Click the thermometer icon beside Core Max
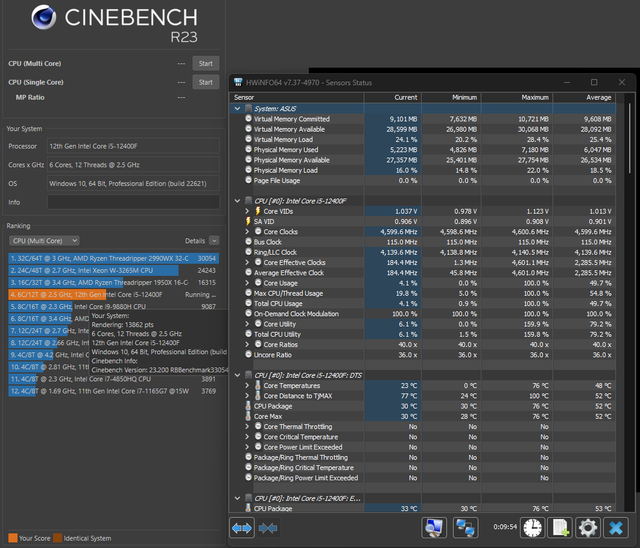The width and height of the screenshot is (640, 548). pos(248,416)
